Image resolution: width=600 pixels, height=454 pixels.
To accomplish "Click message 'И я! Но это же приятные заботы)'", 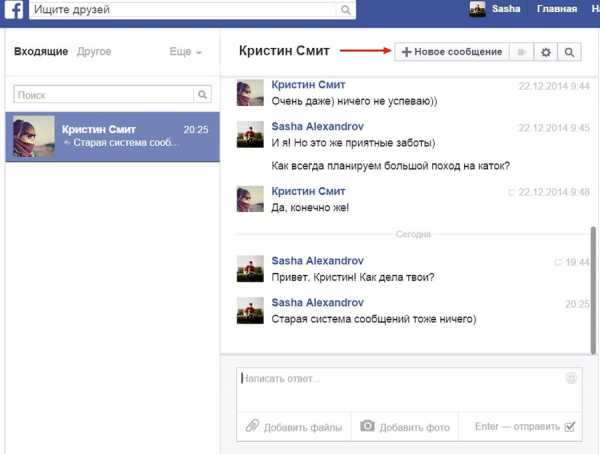I will click(x=353, y=143).
